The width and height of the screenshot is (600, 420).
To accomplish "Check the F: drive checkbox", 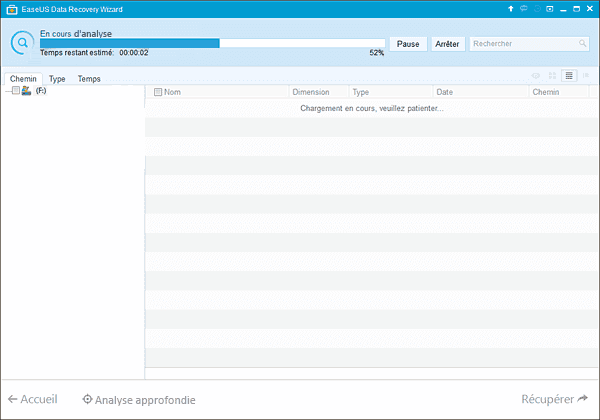I will (x=16, y=90).
